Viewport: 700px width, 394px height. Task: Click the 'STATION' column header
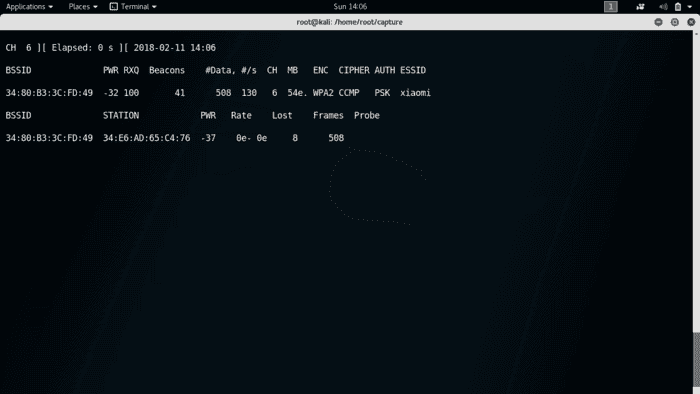(121, 116)
